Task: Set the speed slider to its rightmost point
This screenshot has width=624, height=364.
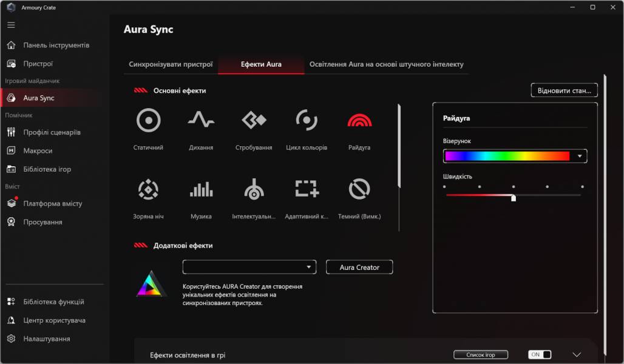Action: click(x=582, y=195)
